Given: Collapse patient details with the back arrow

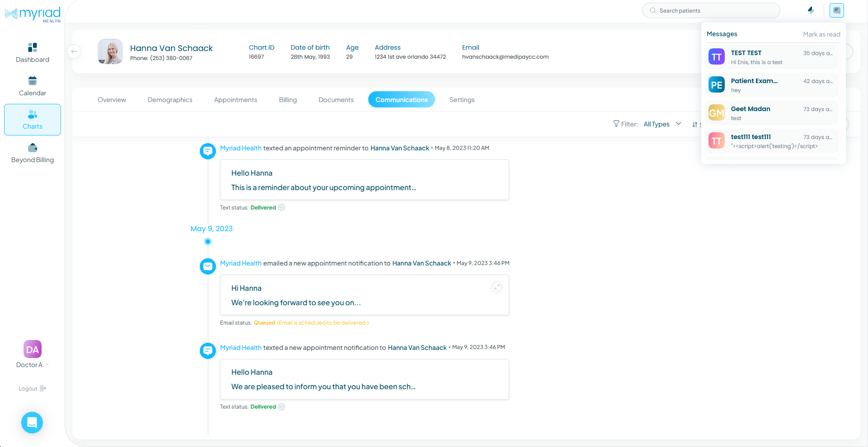Looking at the screenshot, I should coord(74,51).
